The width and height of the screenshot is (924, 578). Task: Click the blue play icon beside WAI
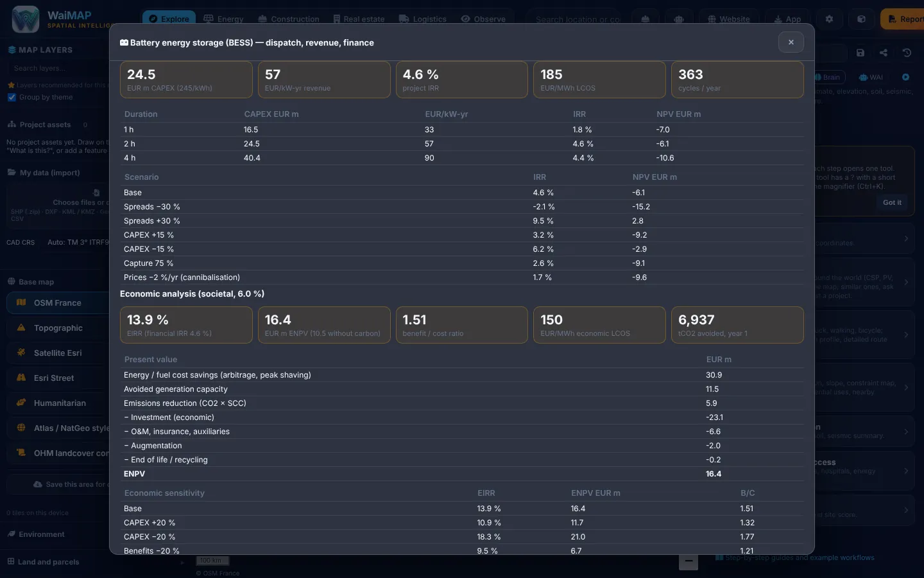[x=905, y=77]
